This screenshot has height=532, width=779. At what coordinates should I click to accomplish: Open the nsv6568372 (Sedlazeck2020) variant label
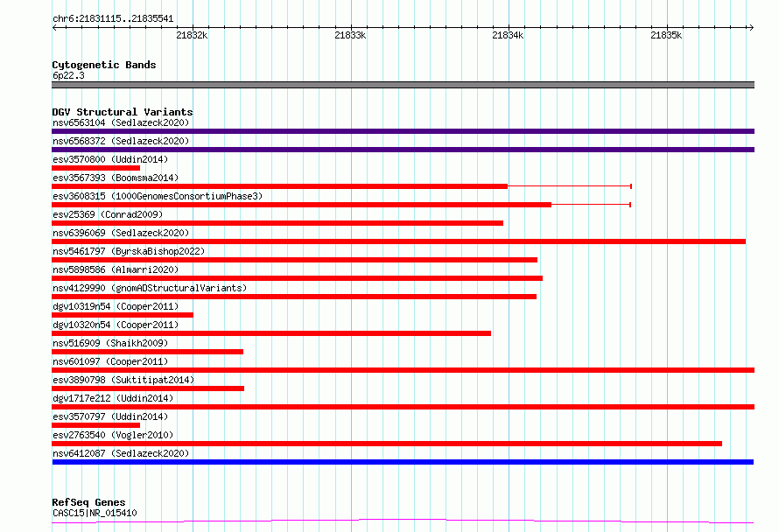tap(121, 141)
